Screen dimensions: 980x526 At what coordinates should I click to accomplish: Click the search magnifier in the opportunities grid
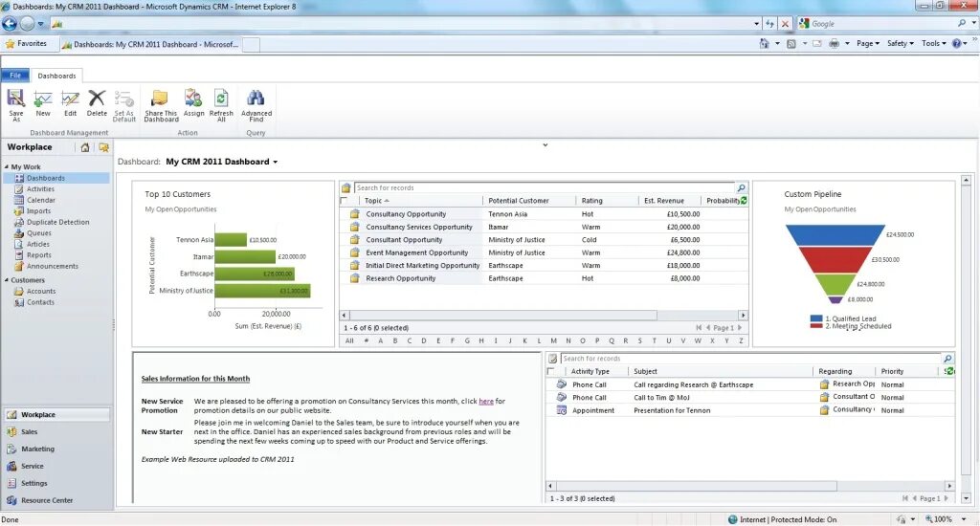742,187
